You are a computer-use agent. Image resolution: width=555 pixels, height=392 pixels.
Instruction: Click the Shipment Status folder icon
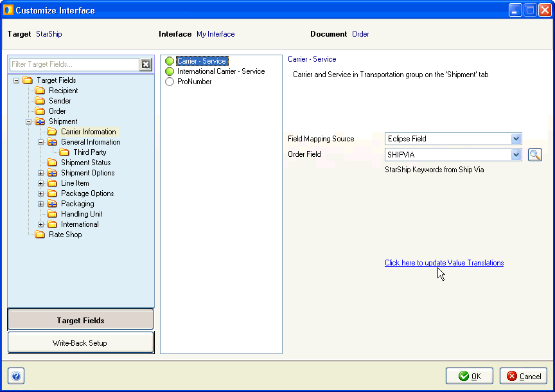[x=52, y=163]
